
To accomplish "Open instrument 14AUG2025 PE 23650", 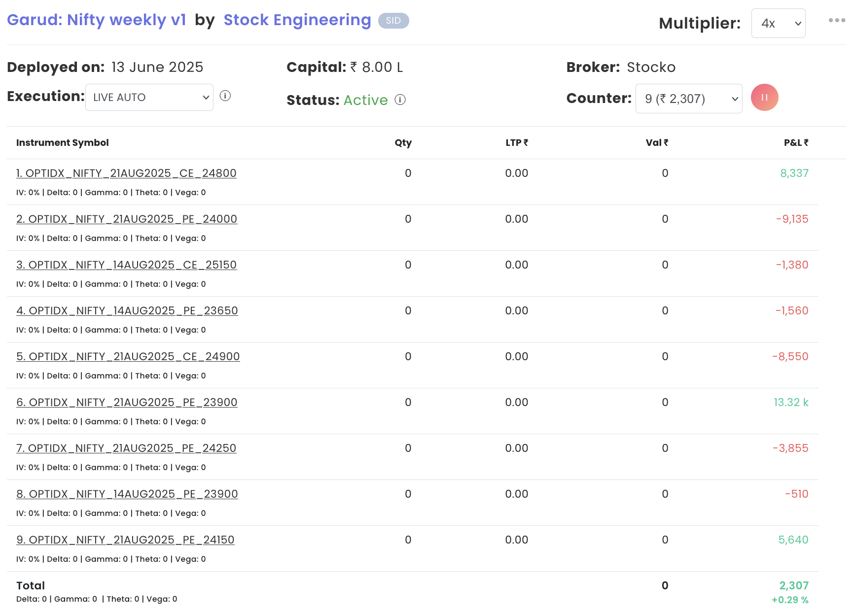I will (127, 311).
